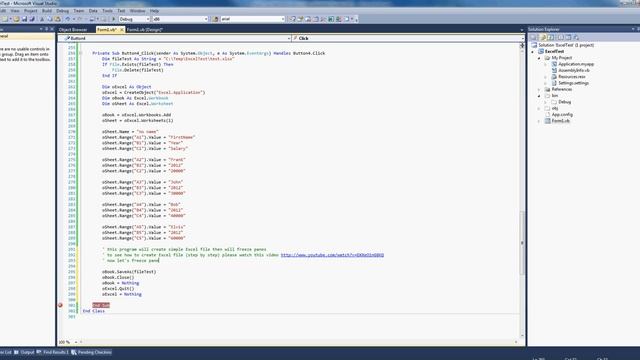The height and width of the screenshot is (360, 640).
Task: Expand the obj folder
Action: [539, 109]
